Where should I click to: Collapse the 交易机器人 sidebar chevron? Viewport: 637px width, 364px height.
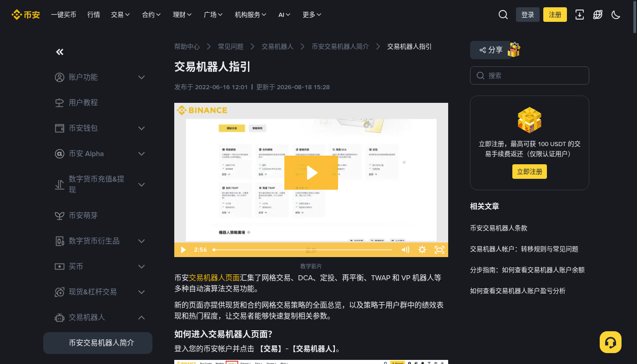point(142,318)
